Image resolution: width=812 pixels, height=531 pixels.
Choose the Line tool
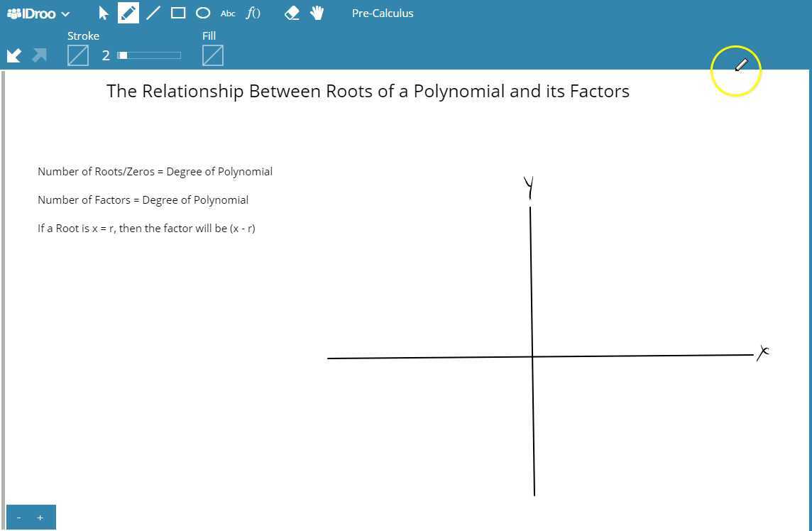[153, 13]
